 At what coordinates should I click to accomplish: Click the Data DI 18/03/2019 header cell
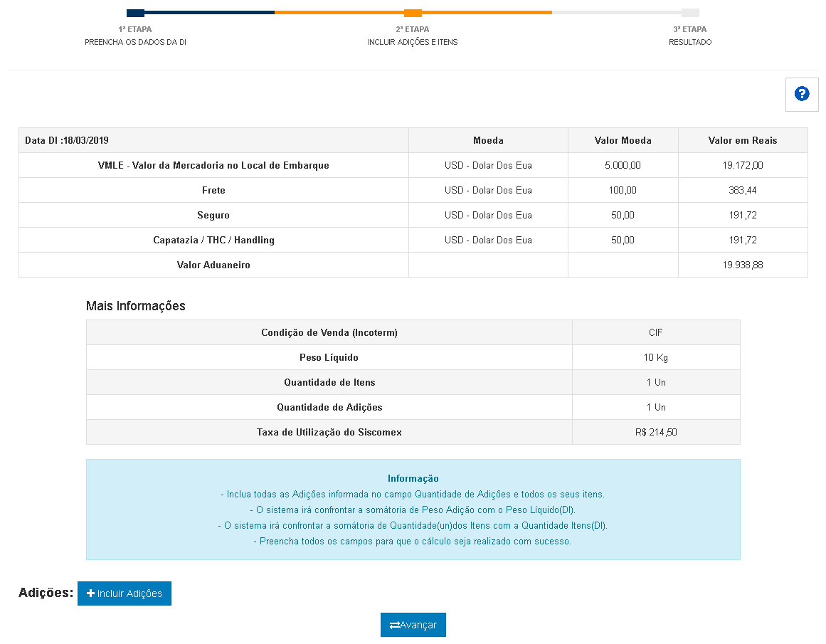coord(213,139)
